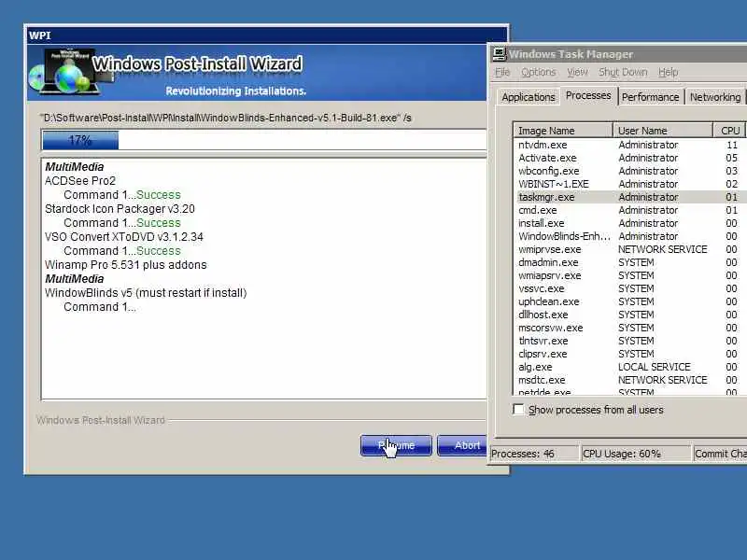747x560 pixels.
Task: Click the VSO Convert XToDVD v3.1.2.34 entry
Action: tap(124, 237)
